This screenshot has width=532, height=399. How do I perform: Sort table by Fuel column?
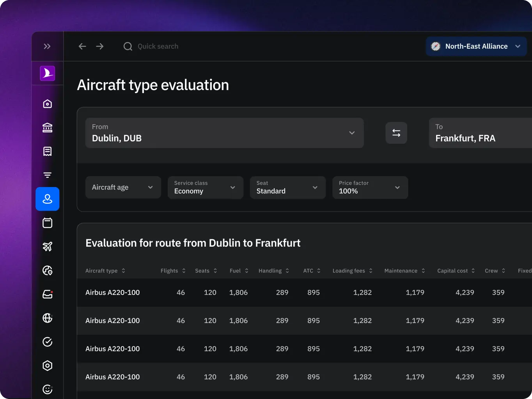(x=239, y=270)
